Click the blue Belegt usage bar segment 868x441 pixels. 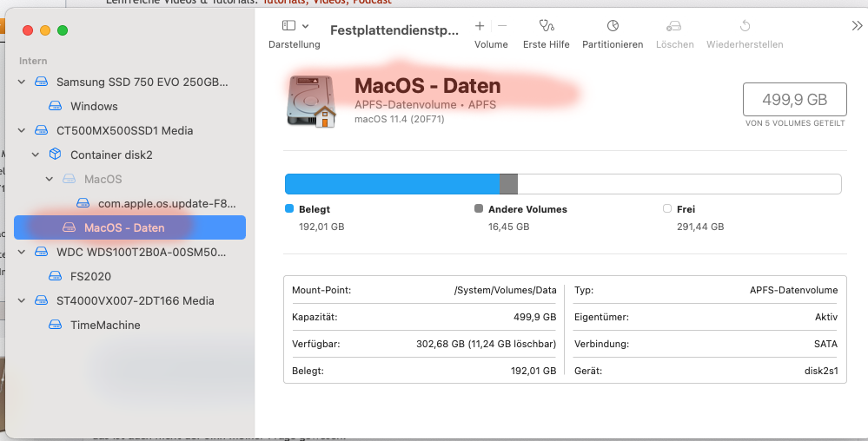tap(392, 184)
